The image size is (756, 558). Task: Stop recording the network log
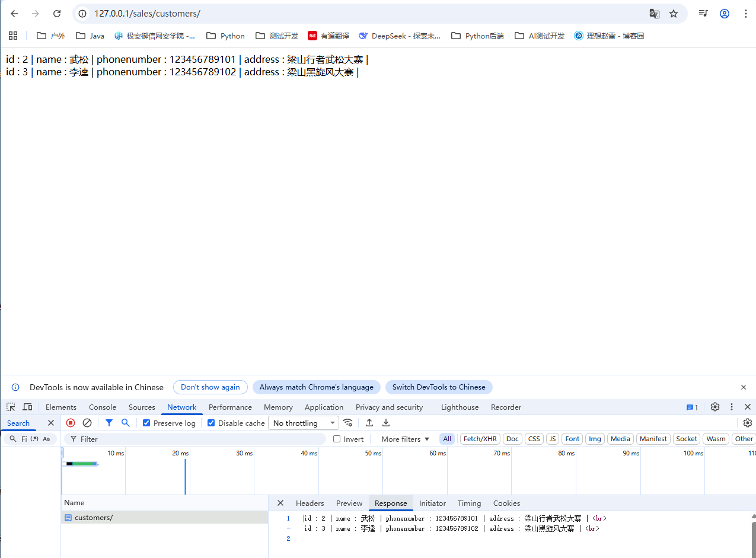click(x=71, y=423)
